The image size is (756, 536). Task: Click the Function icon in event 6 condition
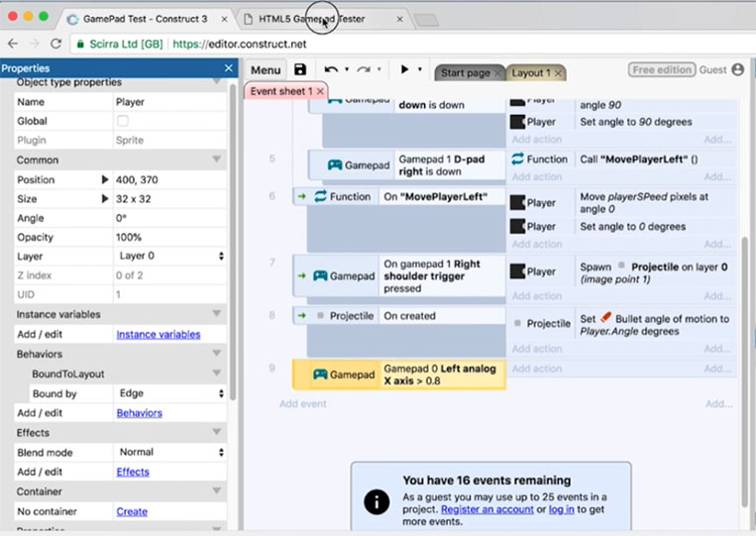pyautogui.click(x=320, y=196)
